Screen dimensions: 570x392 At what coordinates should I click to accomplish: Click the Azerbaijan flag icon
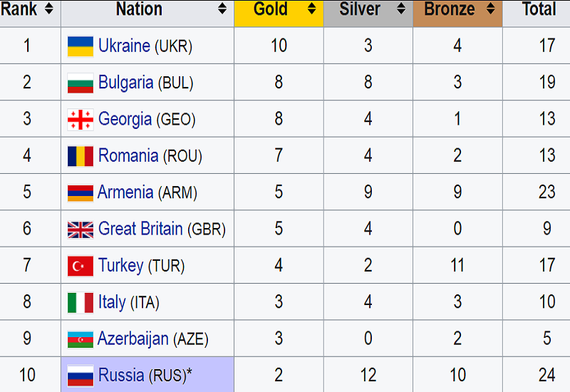click(x=81, y=340)
